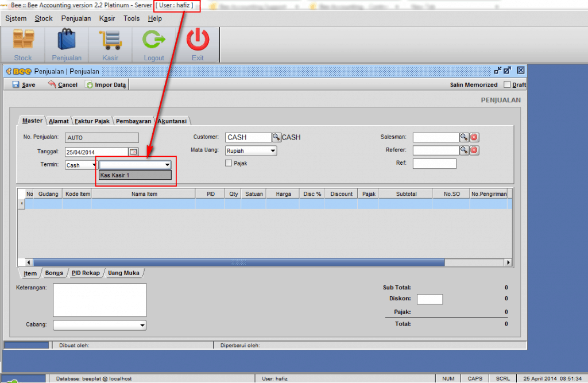Image resolution: width=588 pixels, height=383 pixels.
Task: Switch to the Faktur Pajak tab
Action: click(92, 121)
